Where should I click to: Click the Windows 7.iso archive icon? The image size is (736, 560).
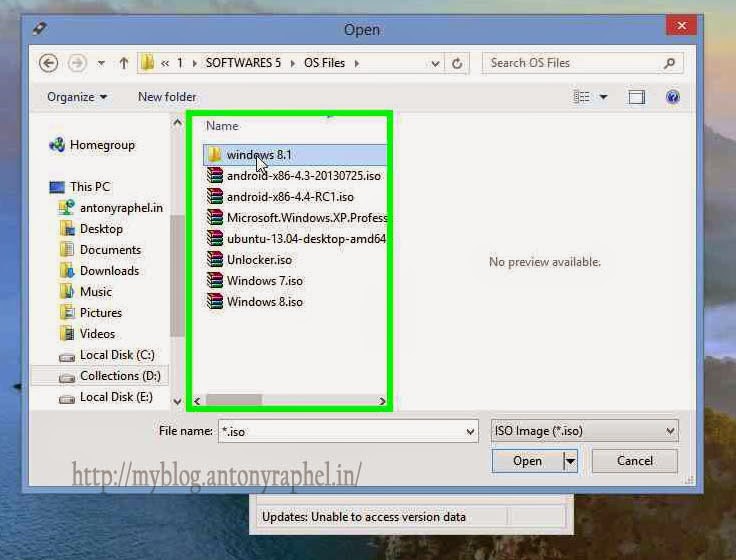[x=215, y=281]
